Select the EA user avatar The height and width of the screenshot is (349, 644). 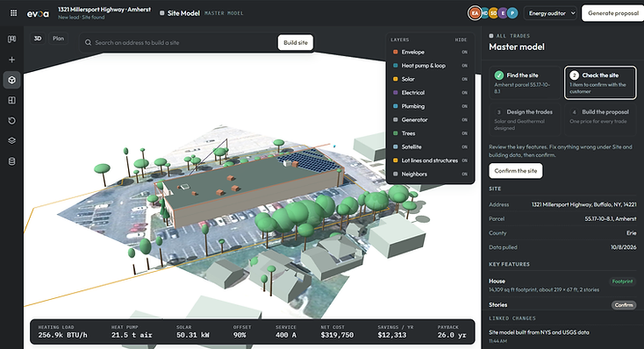pyautogui.click(x=475, y=13)
